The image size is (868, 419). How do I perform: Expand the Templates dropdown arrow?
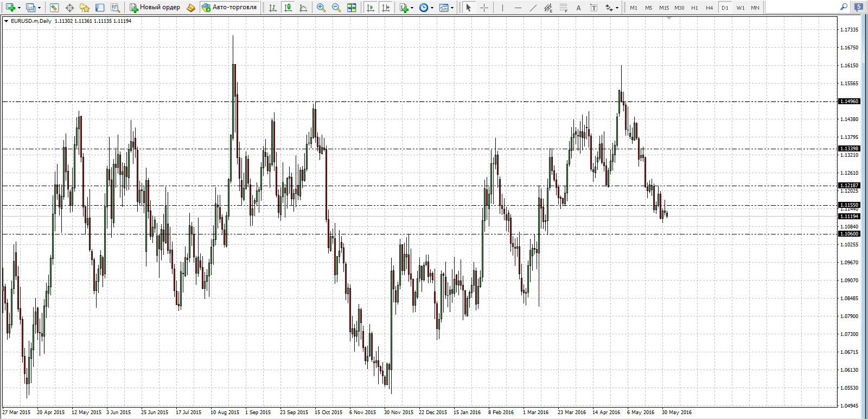(x=452, y=8)
